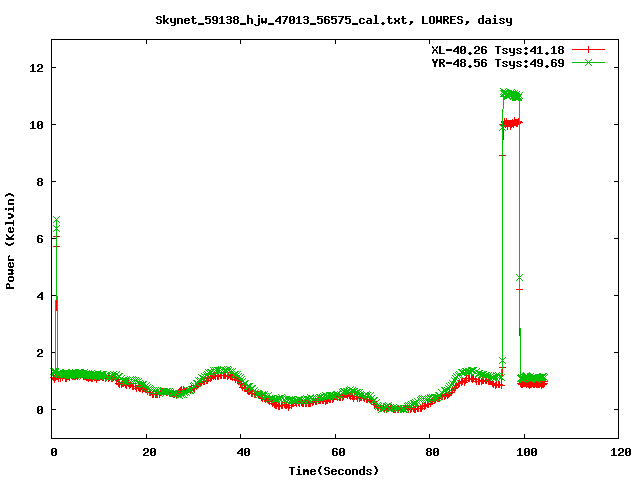640x480 pixels.
Task: Select legend entry YR-48.56 Tsys:49.69
Action: pos(498,63)
